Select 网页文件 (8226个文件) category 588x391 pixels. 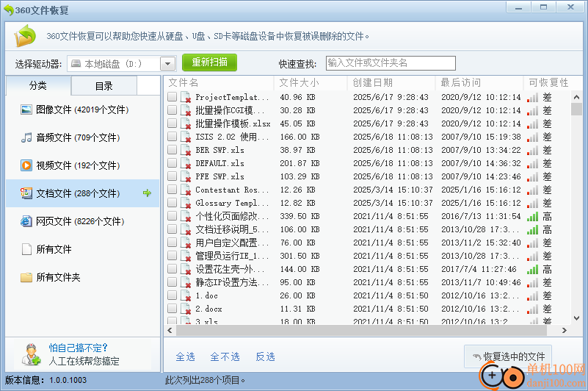pos(82,221)
